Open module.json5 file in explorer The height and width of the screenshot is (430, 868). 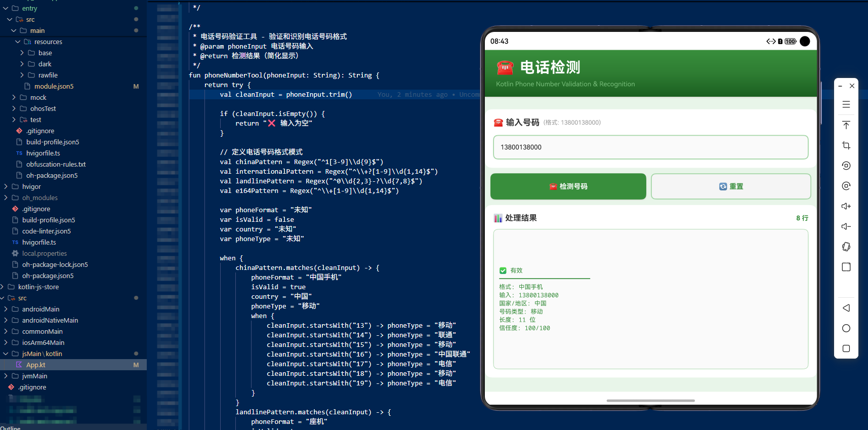(54, 86)
